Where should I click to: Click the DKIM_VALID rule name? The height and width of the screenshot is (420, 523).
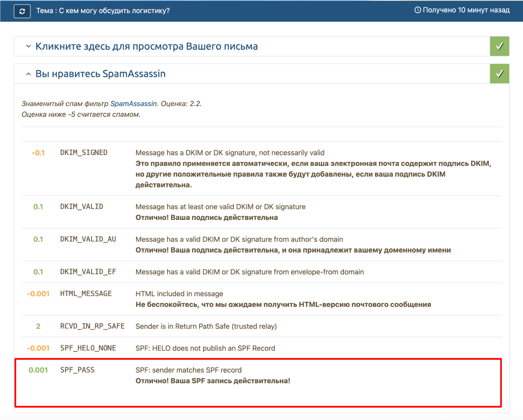pos(82,207)
